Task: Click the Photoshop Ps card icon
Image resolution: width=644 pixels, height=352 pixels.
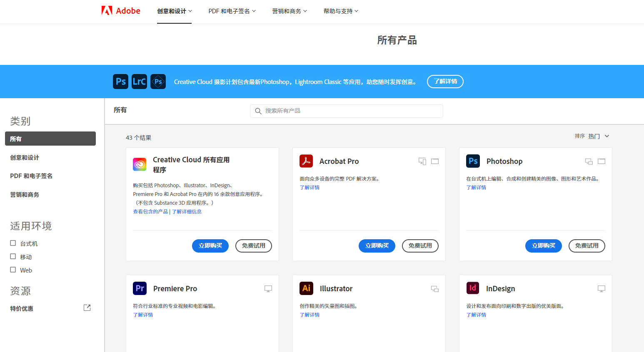Action: (x=473, y=161)
